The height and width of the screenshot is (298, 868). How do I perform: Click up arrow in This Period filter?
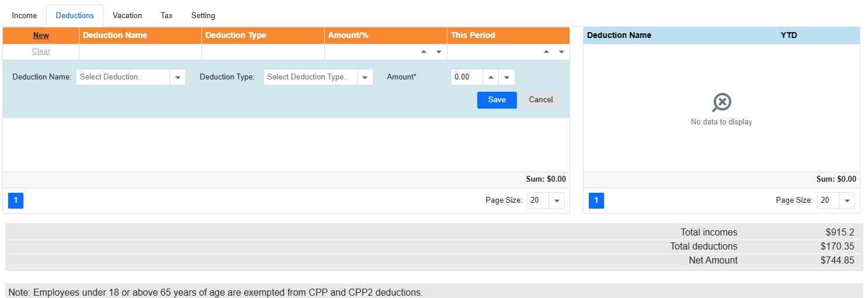click(x=547, y=51)
